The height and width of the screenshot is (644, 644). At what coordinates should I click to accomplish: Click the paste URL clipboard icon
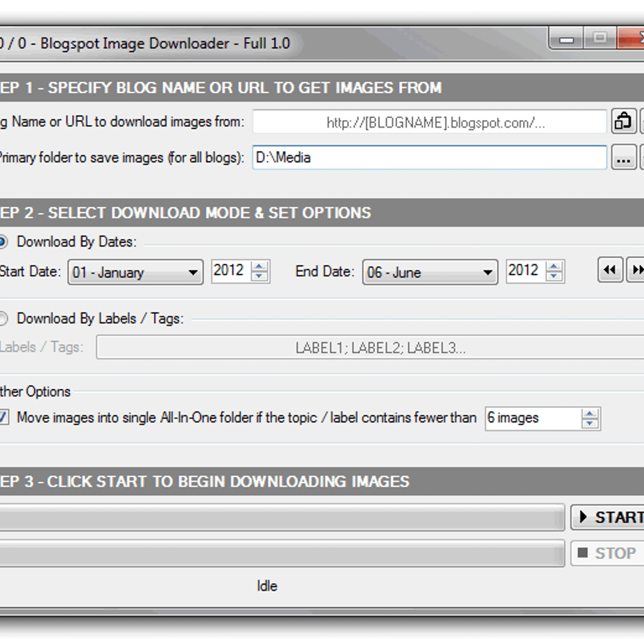point(624,121)
